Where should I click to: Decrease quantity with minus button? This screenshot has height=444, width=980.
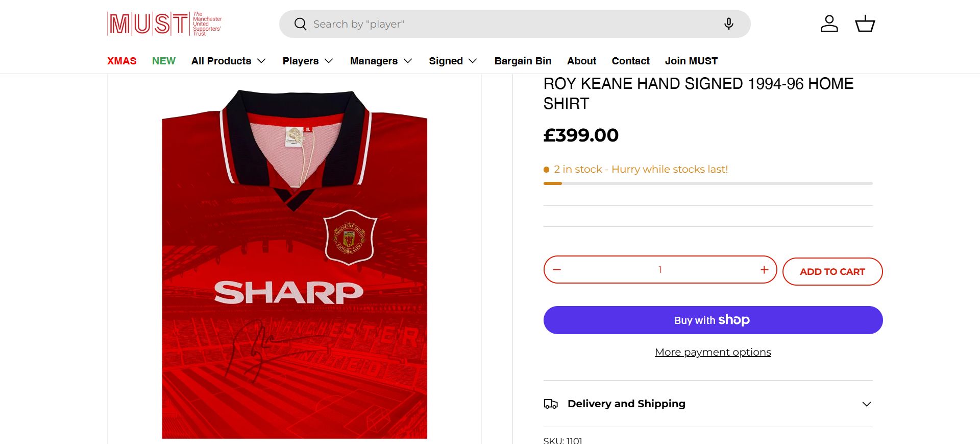coord(557,270)
